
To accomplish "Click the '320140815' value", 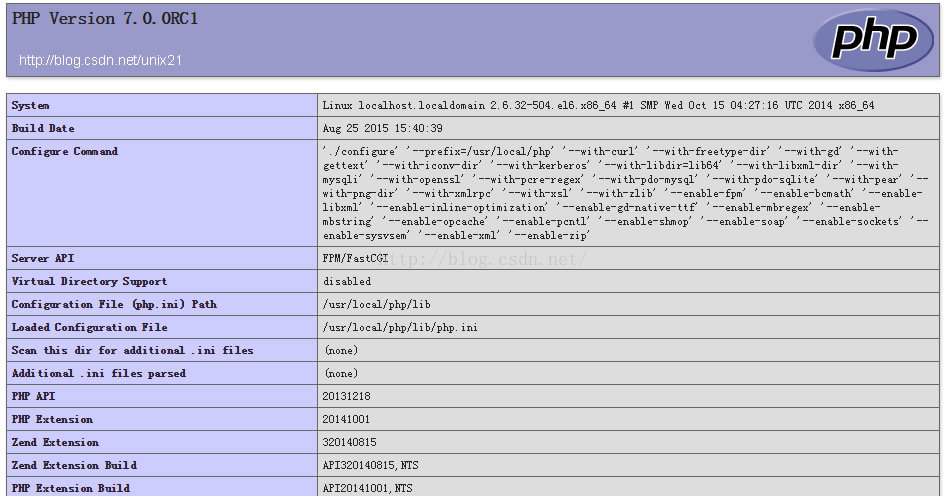I will [349, 442].
